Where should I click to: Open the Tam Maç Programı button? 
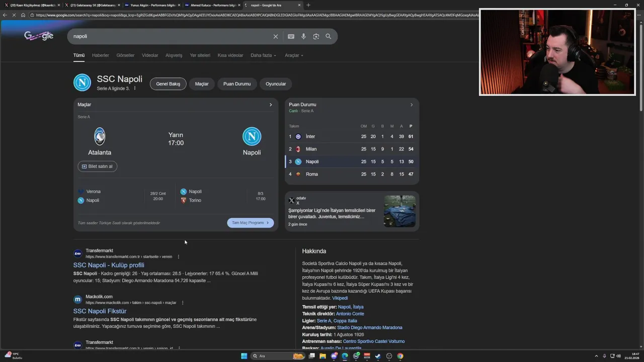(251, 223)
